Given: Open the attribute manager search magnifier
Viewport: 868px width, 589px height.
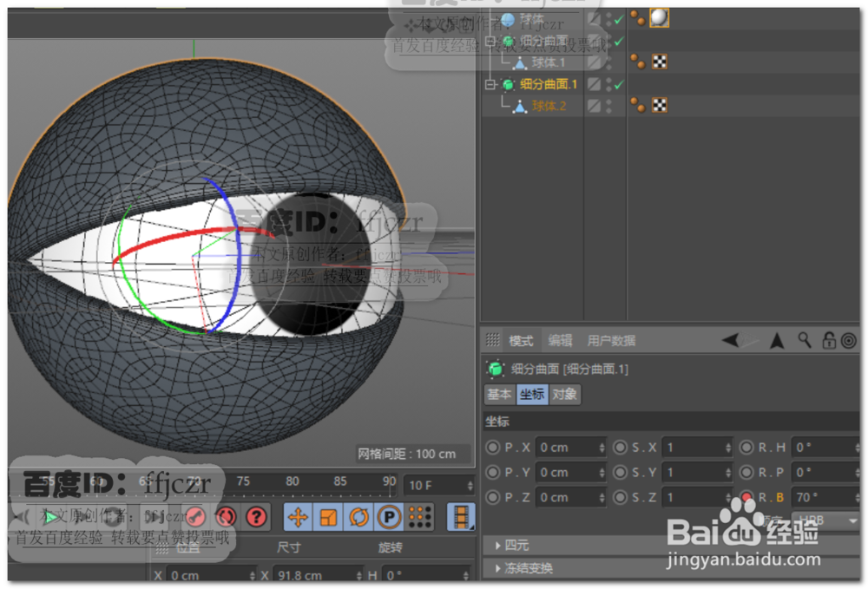Looking at the screenshot, I should (x=805, y=340).
